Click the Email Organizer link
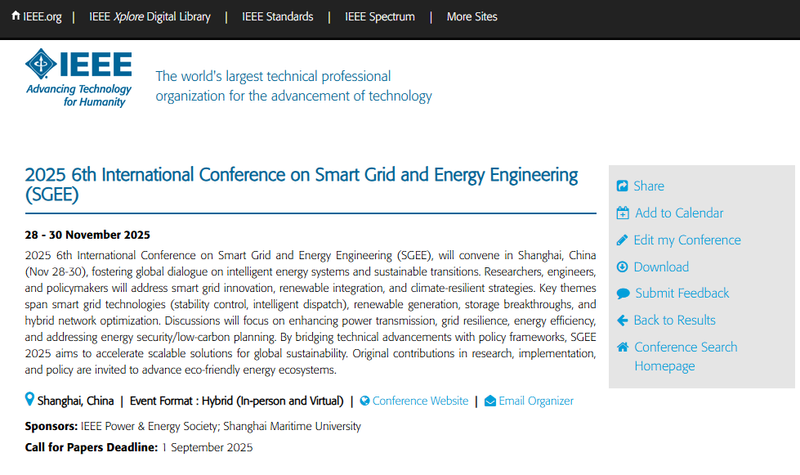This screenshot has width=800, height=475. point(536,401)
